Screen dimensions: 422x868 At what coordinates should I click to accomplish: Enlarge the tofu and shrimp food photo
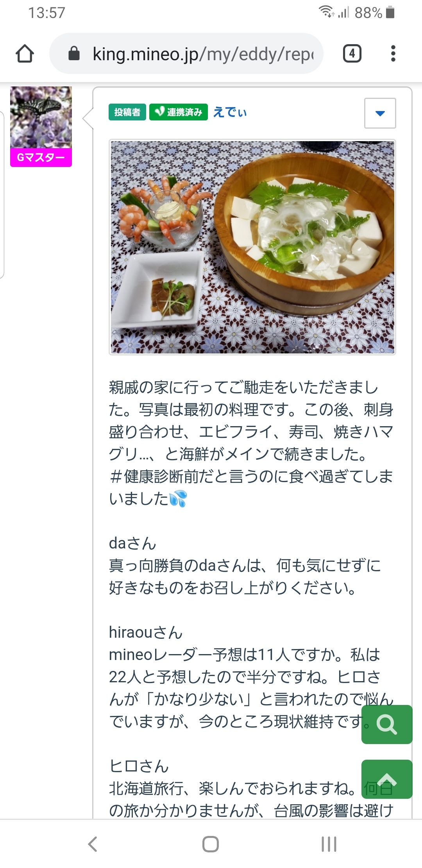click(252, 247)
